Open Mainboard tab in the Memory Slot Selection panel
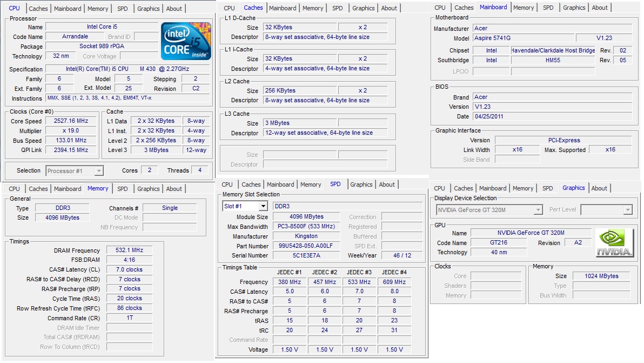The height and width of the screenshot is (363, 644). (x=280, y=185)
